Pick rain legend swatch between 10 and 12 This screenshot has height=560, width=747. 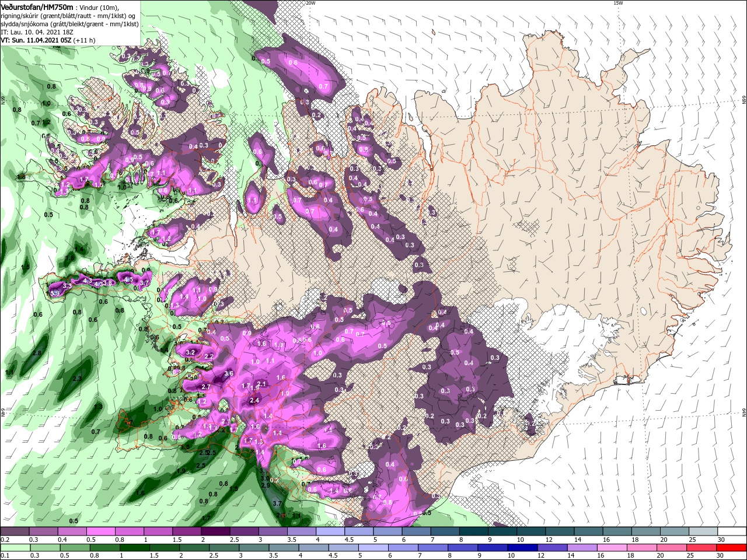pyautogui.click(x=522, y=547)
